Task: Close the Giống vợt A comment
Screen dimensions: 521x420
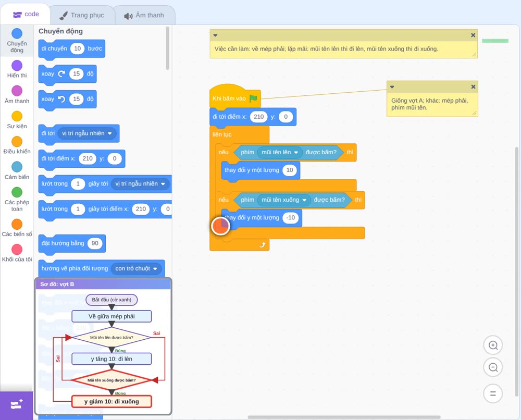Action: (x=473, y=87)
